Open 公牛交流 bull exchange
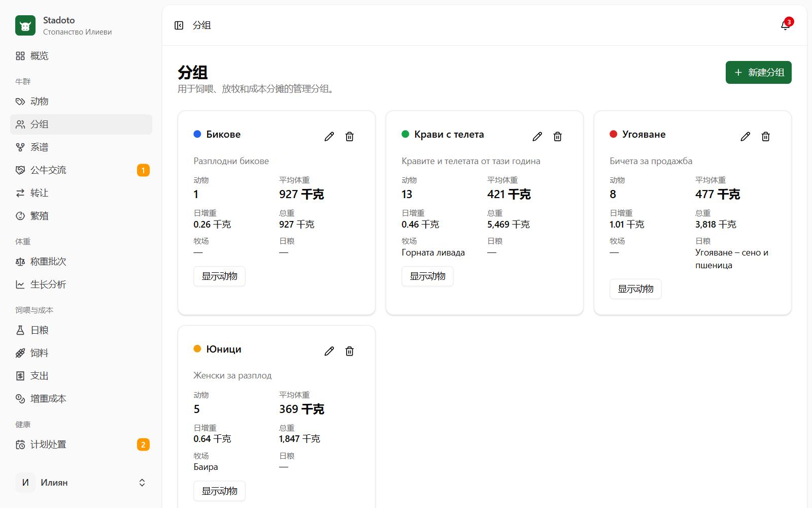Screen dimensions: 812x508 (81, 170)
